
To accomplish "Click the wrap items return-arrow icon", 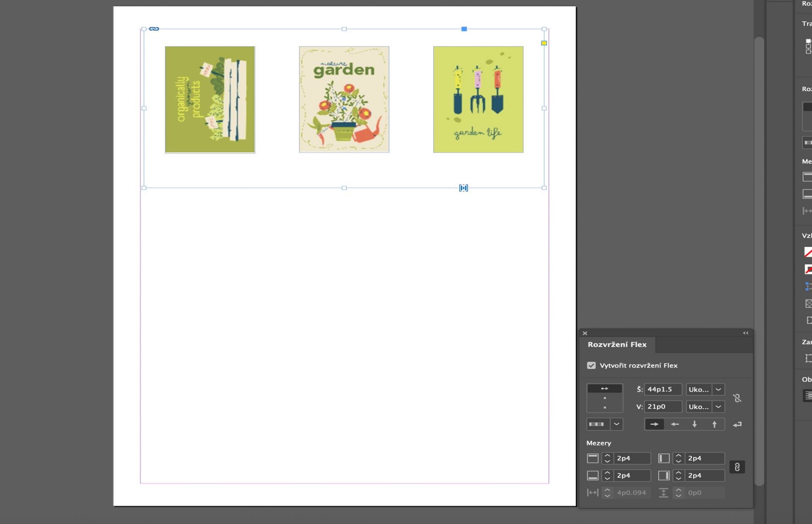I will click(737, 424).
